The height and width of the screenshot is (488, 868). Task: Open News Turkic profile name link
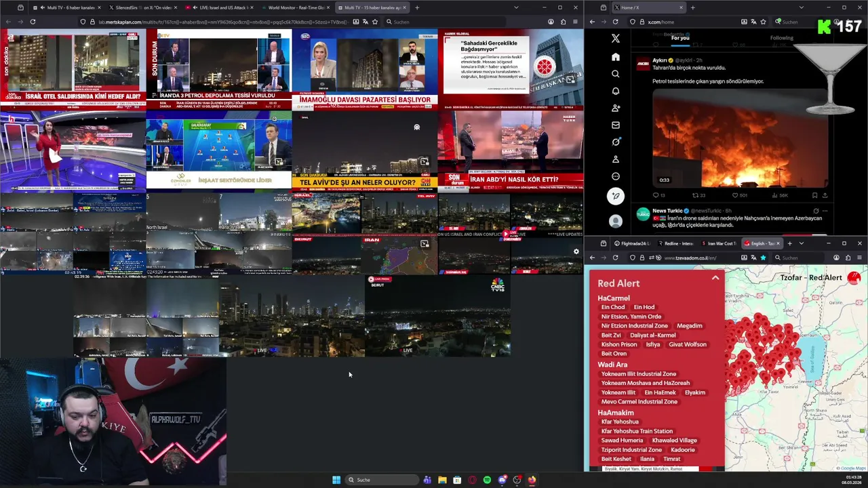668,211
